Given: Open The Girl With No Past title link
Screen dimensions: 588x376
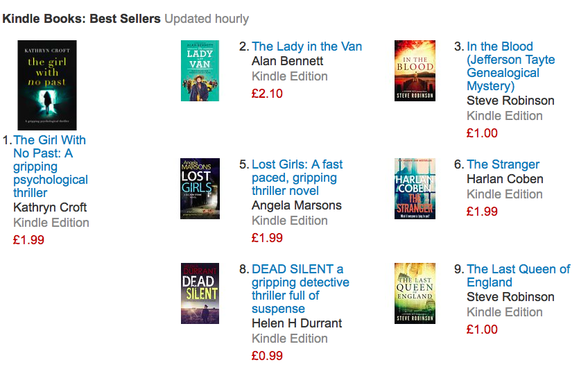Looking at the screenshot, I should point(50,166).
